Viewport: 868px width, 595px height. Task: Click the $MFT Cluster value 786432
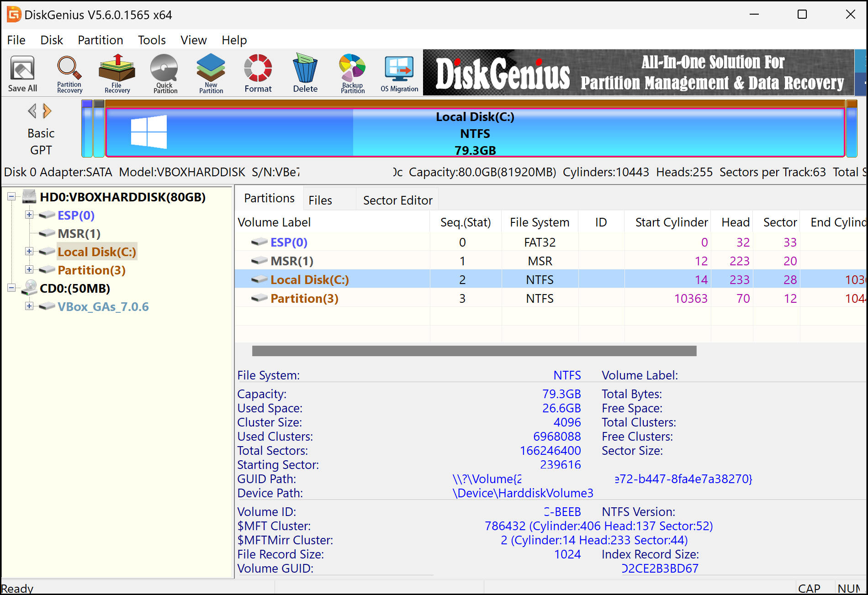[x=598, y=526]
